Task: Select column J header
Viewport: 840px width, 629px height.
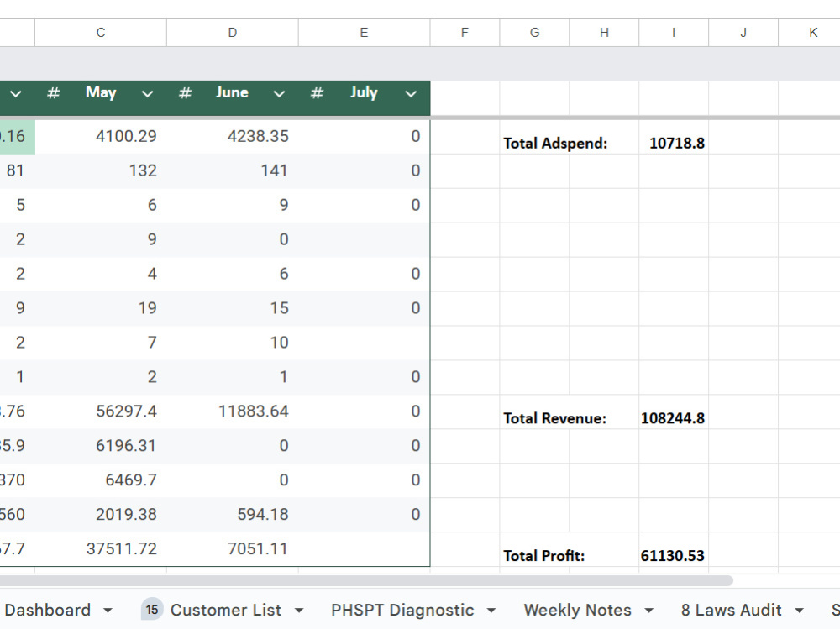Action: tap(743, 33)
